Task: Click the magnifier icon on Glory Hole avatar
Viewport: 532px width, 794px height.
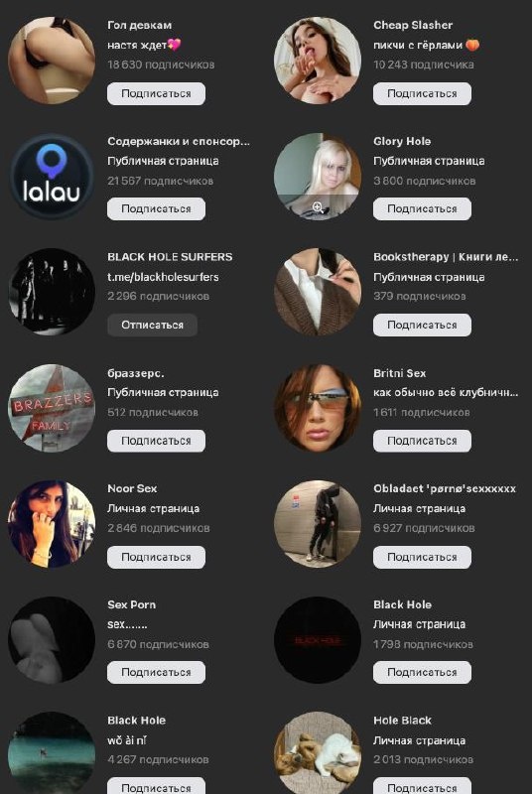Action: [x=318, y=206]
